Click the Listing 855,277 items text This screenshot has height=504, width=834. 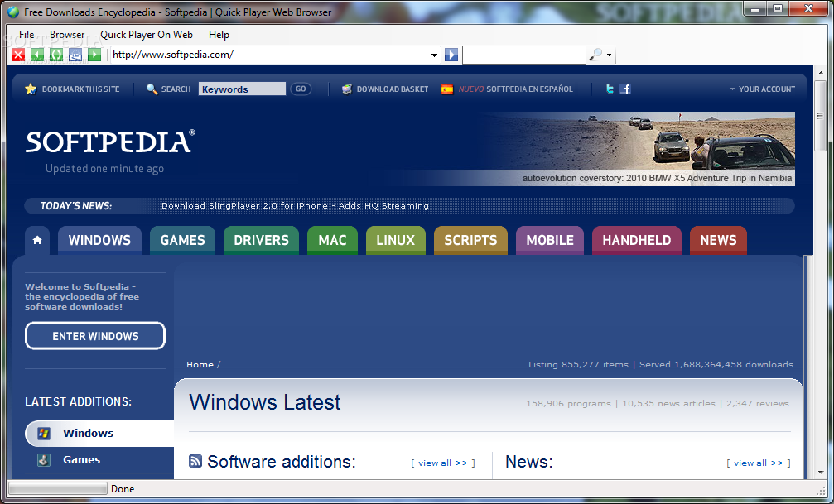pyautogui.click(x=578, y=365)
